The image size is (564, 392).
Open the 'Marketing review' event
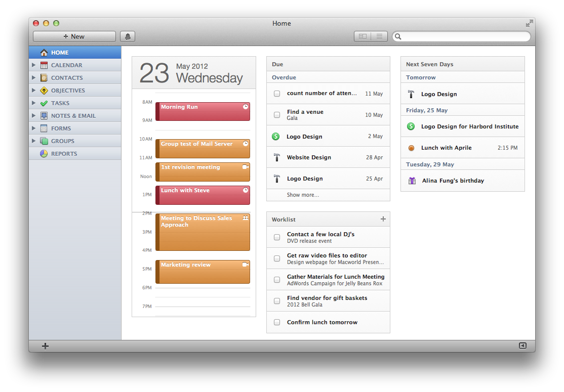203,272
